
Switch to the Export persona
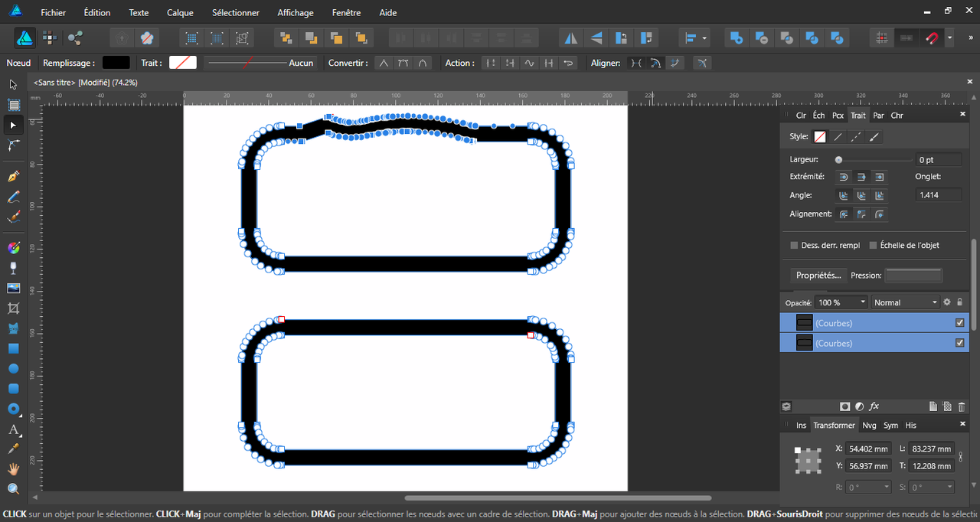[75, 38]
